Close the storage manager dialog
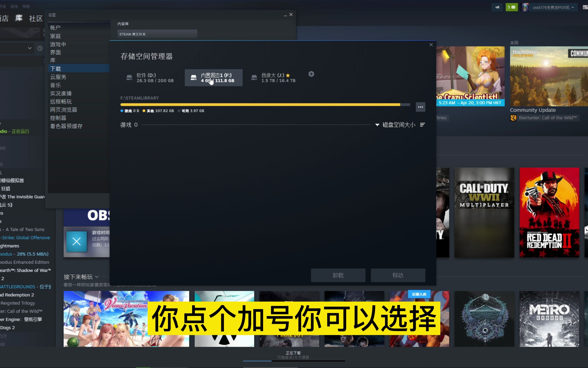The image size is (588, 368). (431, 45)
